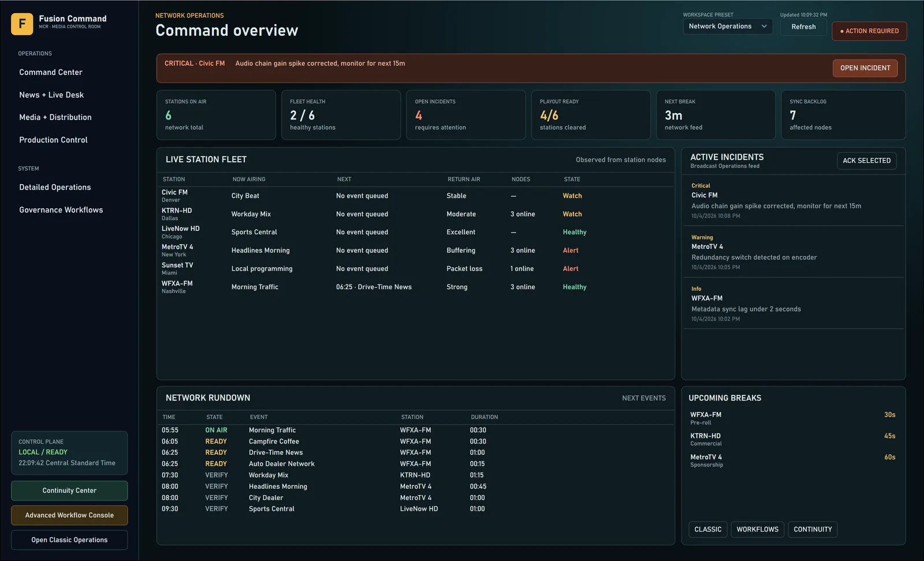
Task: Select the KTRN-HD station row
Action: pyautogui.click(x=416, y=214)
